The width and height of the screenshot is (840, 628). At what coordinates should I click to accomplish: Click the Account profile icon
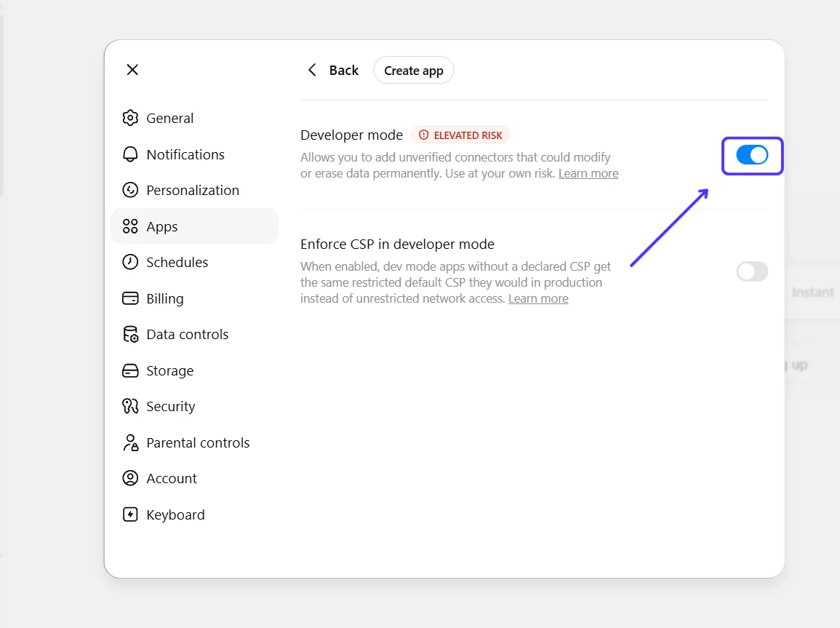tap(130, 478)
